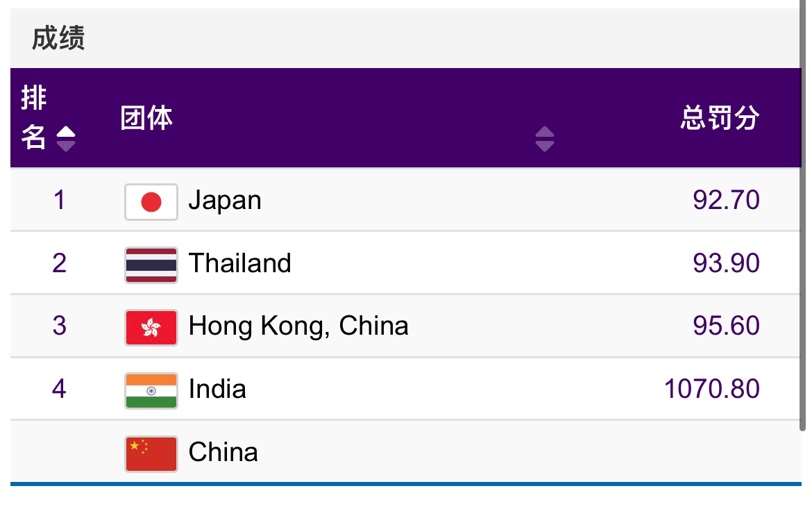This screenshot has height=509, width=812.
Task: Sort by rank using the 排名 arrows
Action: pyautogui.click(x=66, y=138)
